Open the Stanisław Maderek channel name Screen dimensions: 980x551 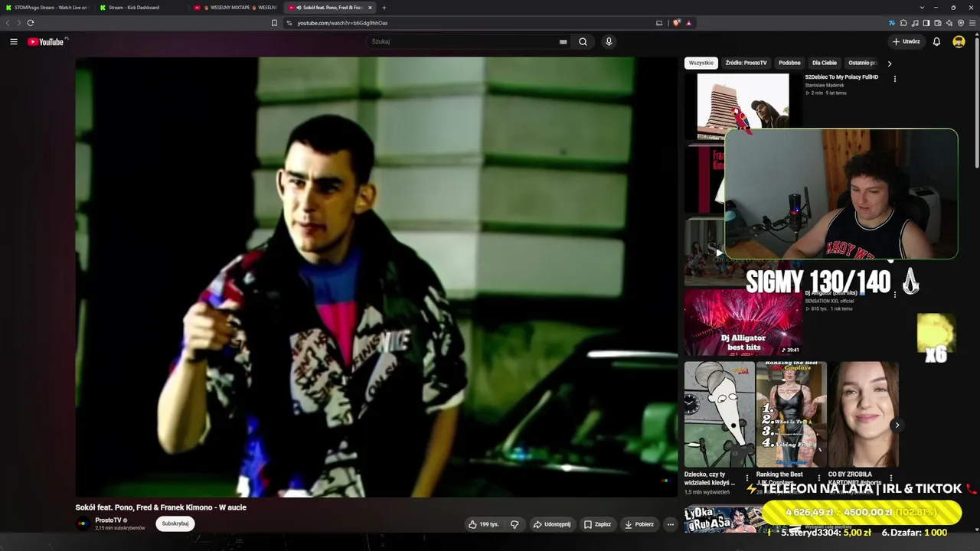tap(825, 85)
